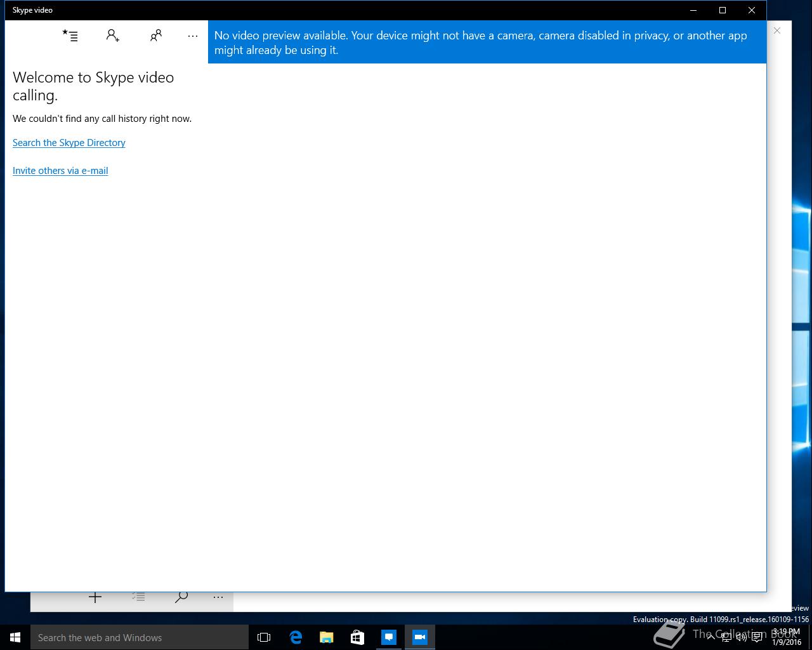Show hidden system tray icons
Viewport: 812px width, 650px height.
(710, 637)
